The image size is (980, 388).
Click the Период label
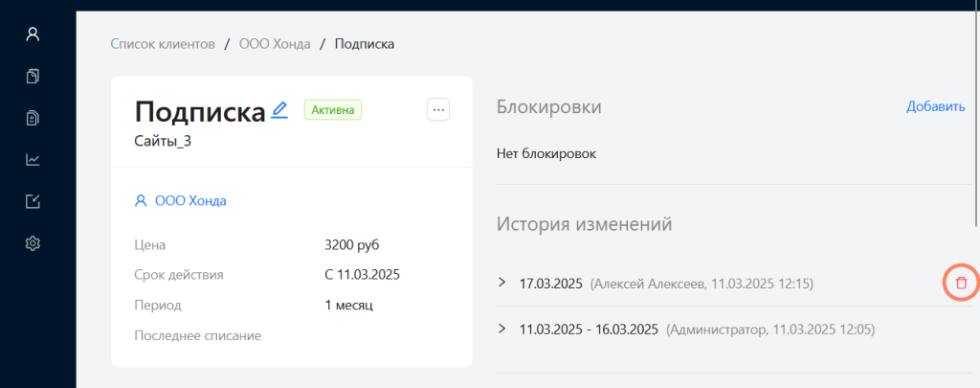tap(158, 306)
